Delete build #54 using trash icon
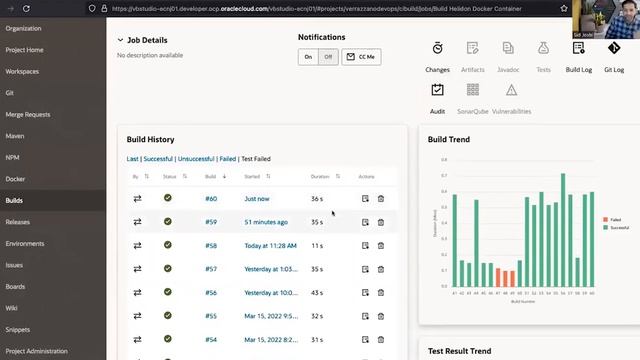The width and height of the screenshot is (640, 360). (381, 340)
